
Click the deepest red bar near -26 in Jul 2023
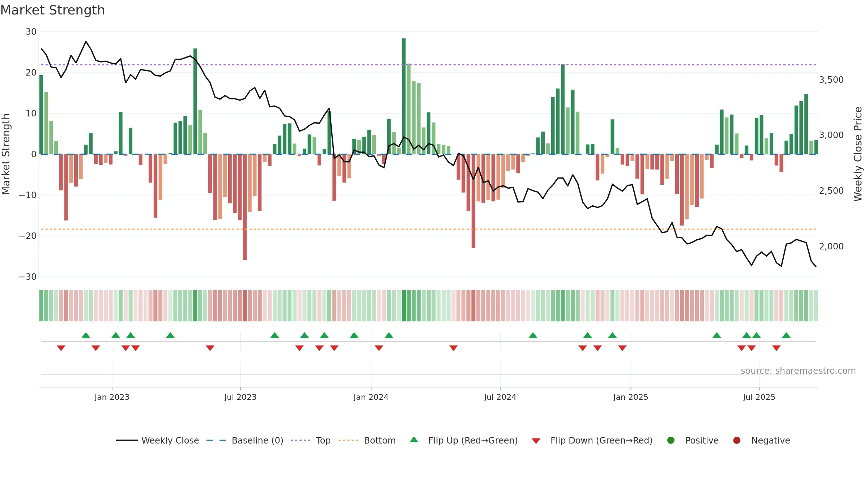[245, 207]
